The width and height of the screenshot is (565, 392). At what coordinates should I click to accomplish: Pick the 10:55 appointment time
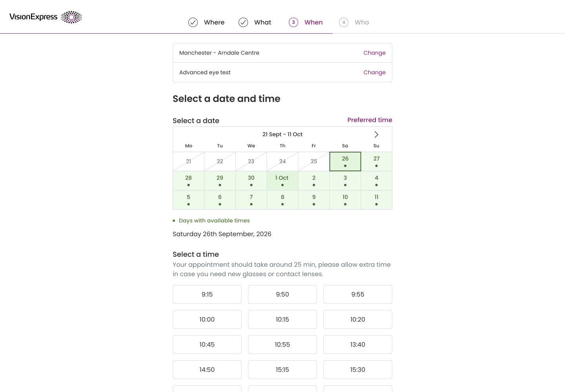282,345
